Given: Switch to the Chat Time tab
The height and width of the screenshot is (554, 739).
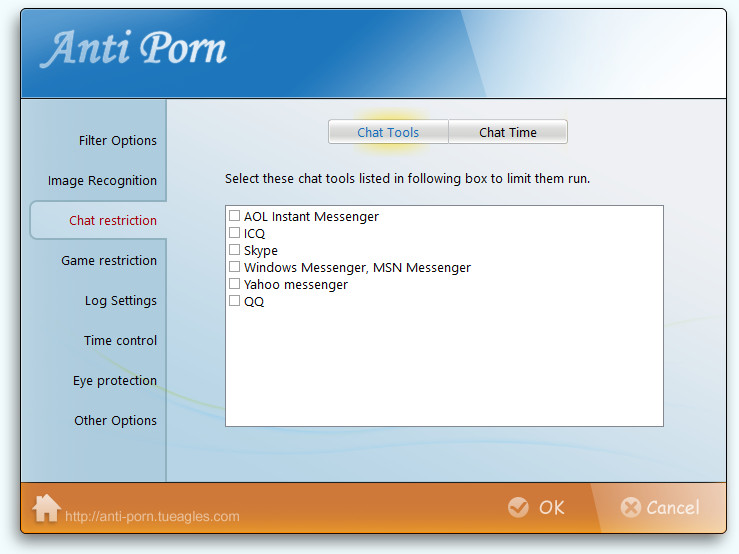Looking at the screenshot, I should tap(508, 132).
